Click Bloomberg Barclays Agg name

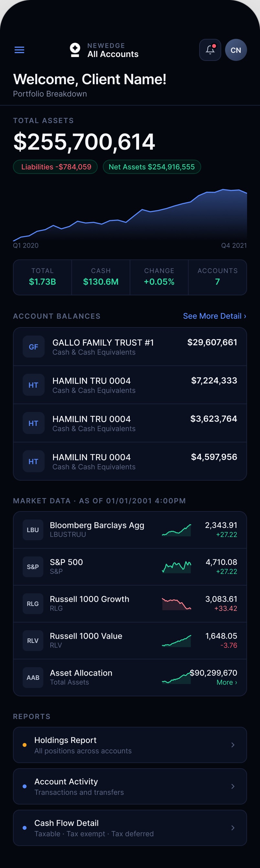pyautogui.click(x=97, y=525)
